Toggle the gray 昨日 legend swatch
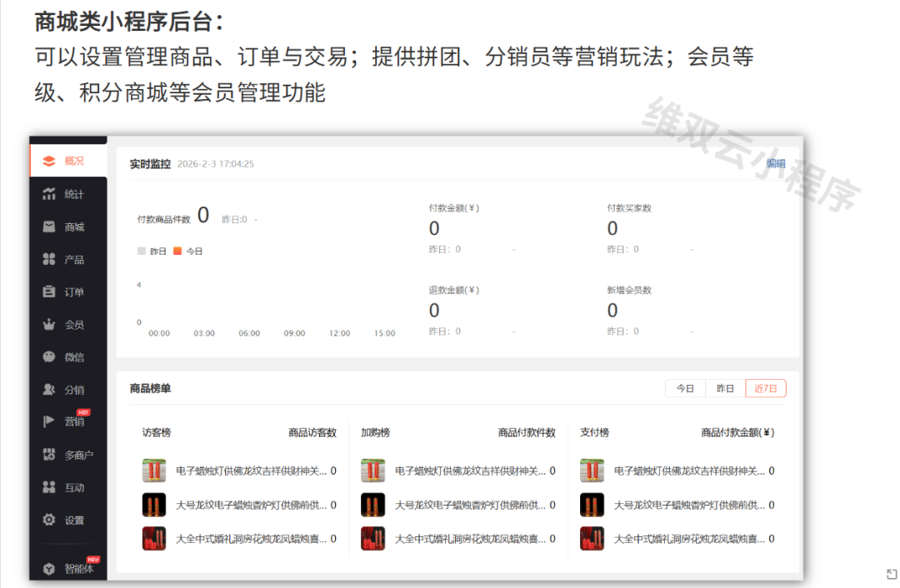This screenshot has width=900, height=588. tap(142, 251)
